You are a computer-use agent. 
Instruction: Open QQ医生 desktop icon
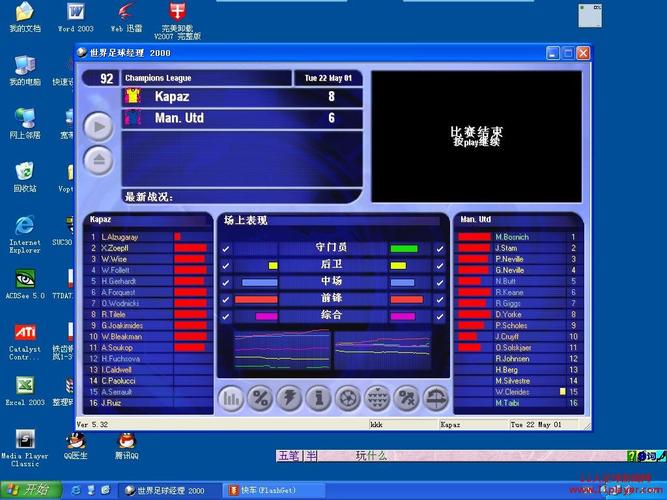[75, 446]
